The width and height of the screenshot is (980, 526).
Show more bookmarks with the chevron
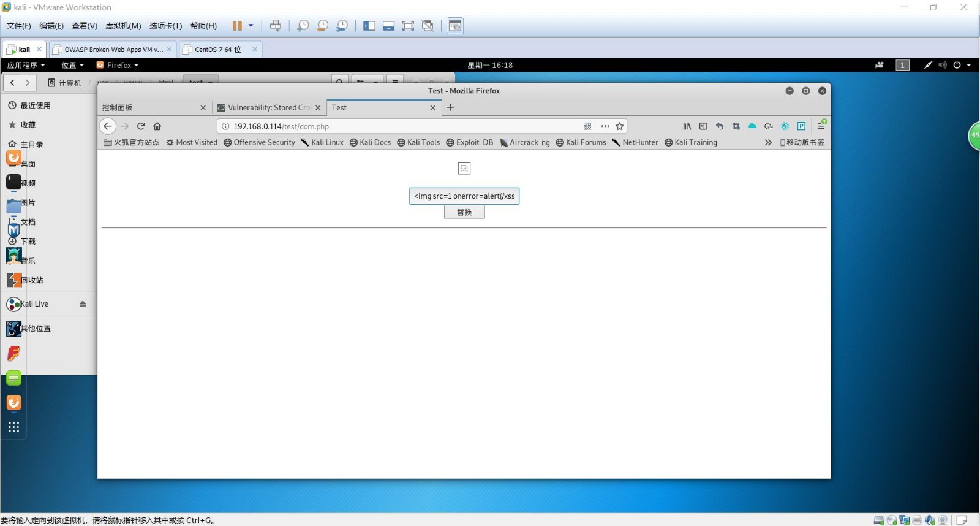(768, 142)
